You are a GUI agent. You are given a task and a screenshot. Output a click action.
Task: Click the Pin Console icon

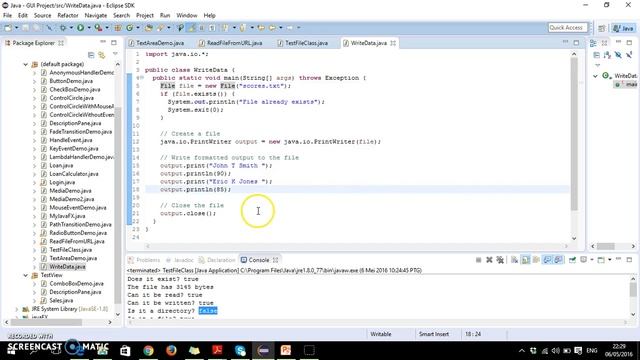(572, 260)
